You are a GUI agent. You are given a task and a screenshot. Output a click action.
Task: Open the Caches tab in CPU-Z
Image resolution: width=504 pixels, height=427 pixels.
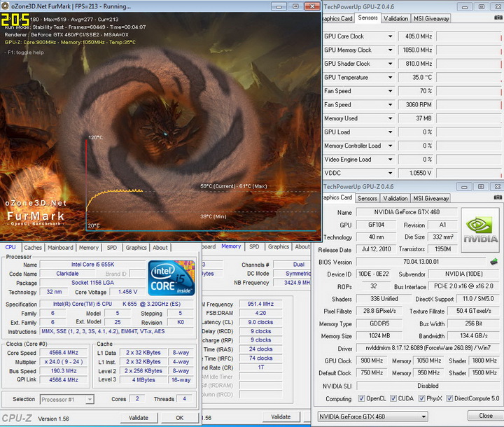33,248
